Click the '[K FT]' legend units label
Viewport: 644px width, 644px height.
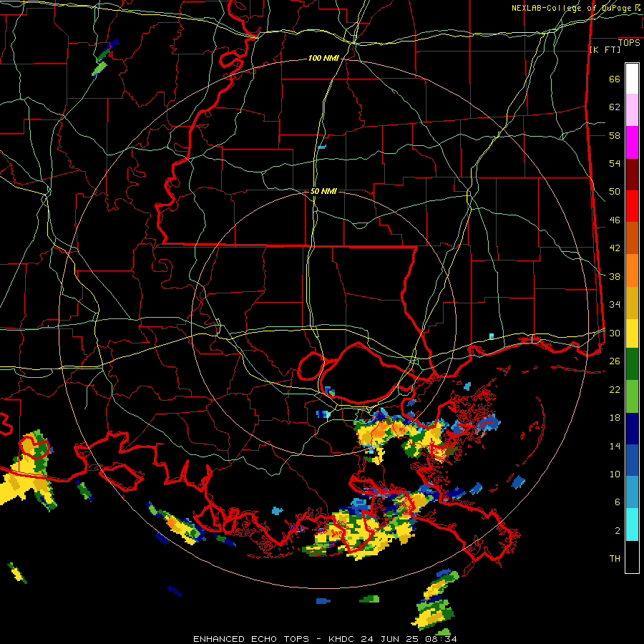click(x=605, y=49)
